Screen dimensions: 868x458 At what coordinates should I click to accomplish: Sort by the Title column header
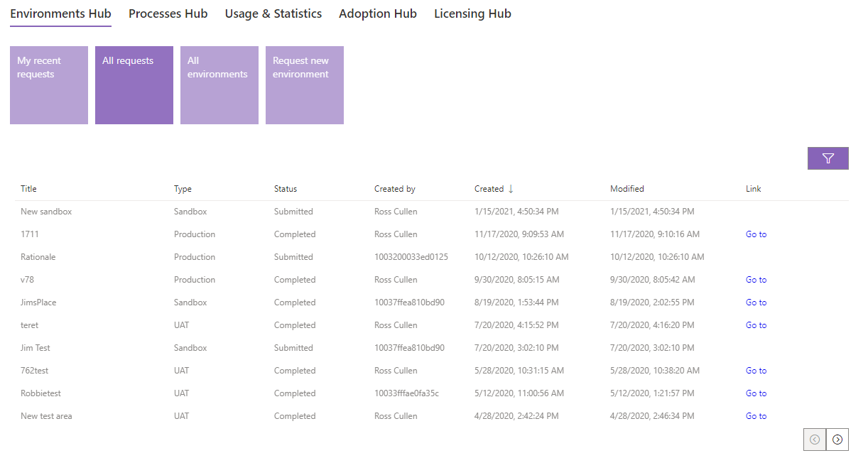(x=28, y=189)
